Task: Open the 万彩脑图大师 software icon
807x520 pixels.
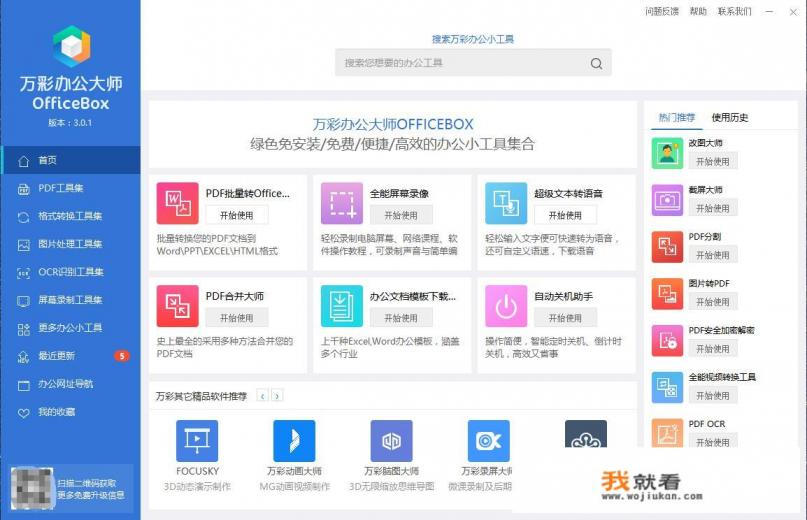Action: click(392, 441)
